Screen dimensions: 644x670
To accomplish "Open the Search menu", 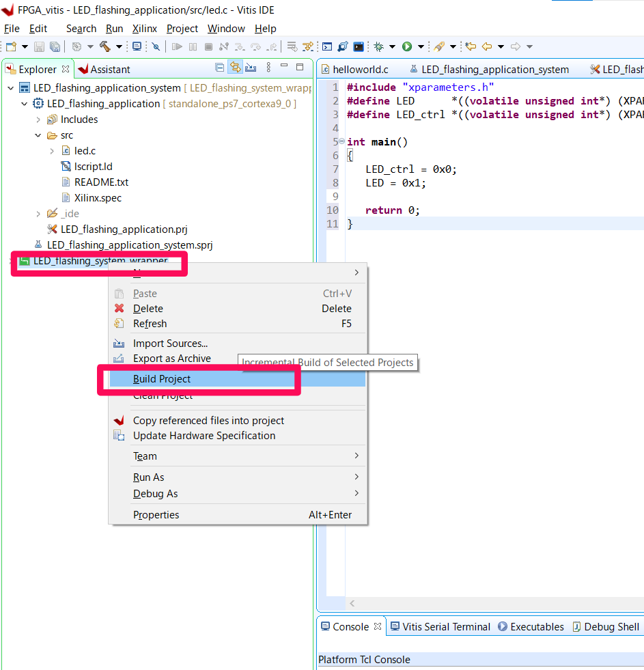I will [81, 29].
